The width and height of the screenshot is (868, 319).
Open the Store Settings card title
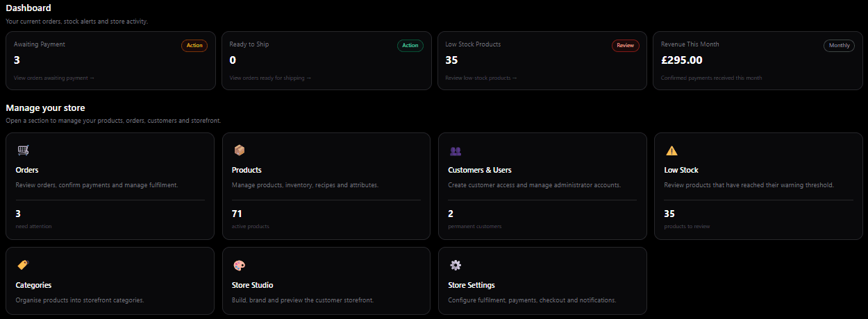coord(471,285)
